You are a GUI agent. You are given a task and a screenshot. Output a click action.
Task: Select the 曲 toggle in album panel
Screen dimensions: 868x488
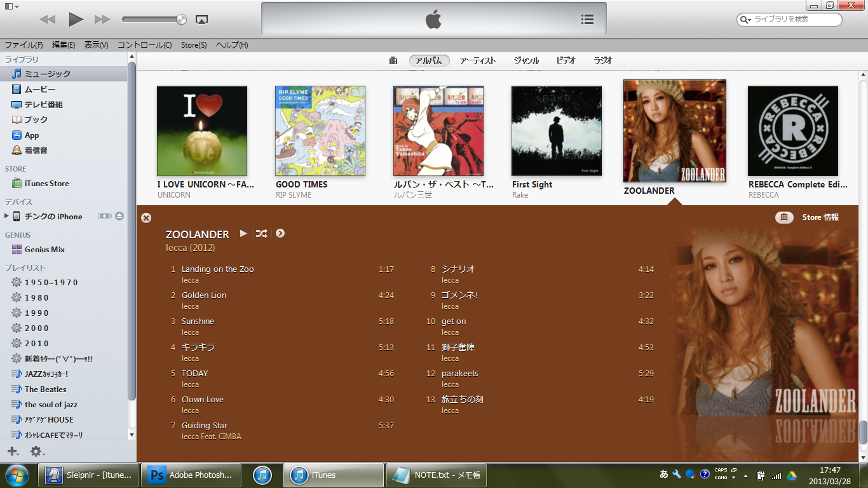pos(784,217)
